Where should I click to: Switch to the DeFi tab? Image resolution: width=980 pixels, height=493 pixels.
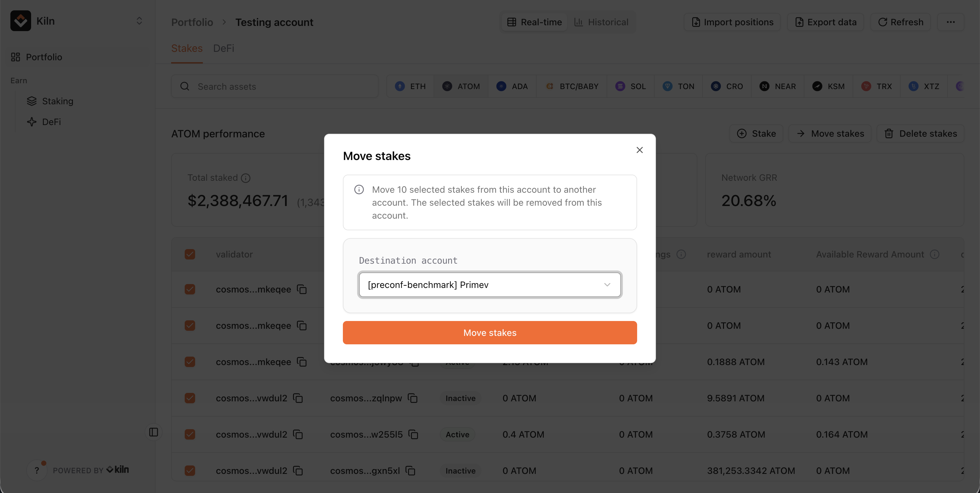point(223,48)
